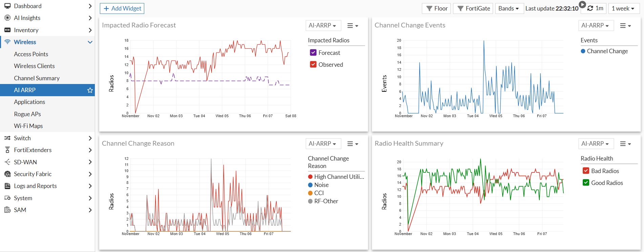Click the Security Fabric icon in sidebar
This screenshot has width=644, height=252.
point(7,174)
